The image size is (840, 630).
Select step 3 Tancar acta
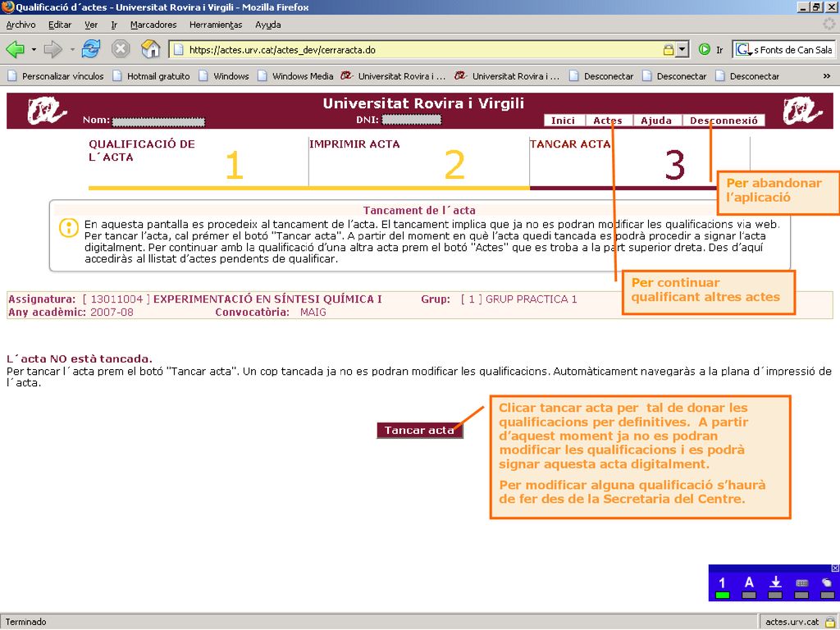[640, 162]
